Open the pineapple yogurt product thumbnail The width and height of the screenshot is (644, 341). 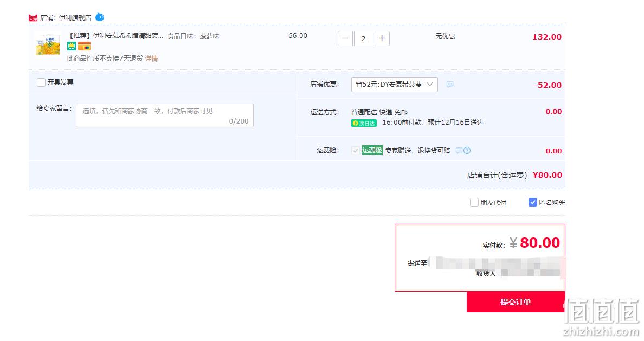point(48,44)
